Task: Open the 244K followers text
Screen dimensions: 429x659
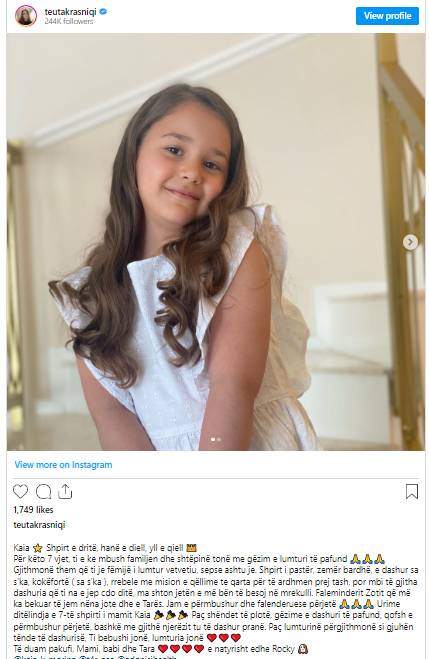Action: point(69,21)
